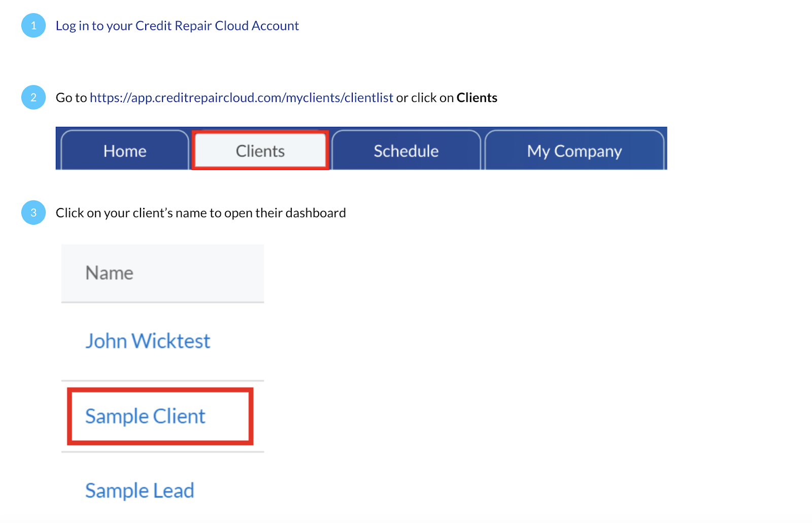Click the Name column header
The image size is (812, 523).
click(x=162, y=273)
